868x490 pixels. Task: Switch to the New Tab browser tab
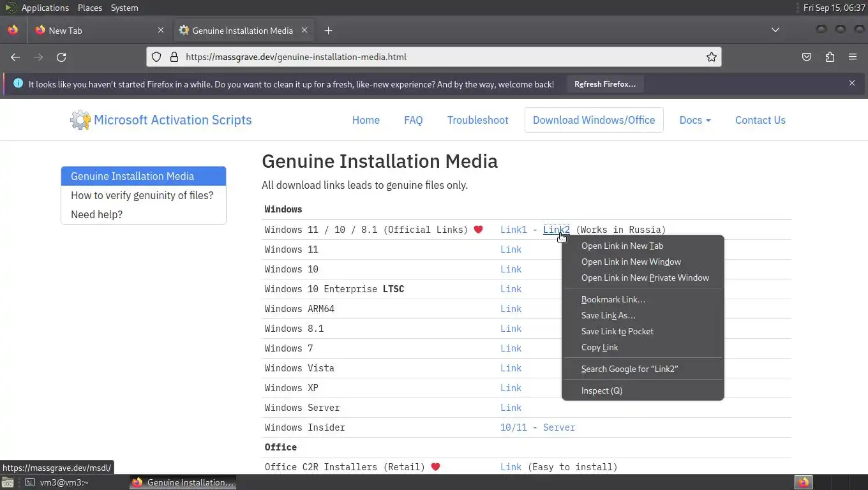click(99, 30)
